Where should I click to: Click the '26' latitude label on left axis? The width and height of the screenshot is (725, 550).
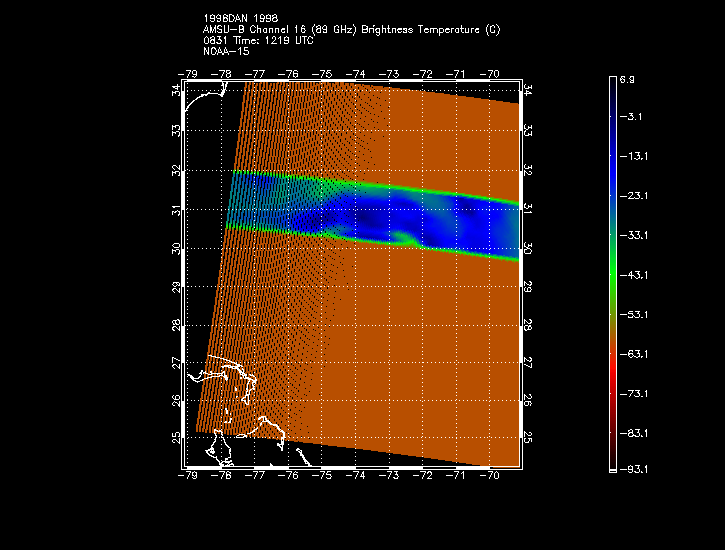(176, 401)
